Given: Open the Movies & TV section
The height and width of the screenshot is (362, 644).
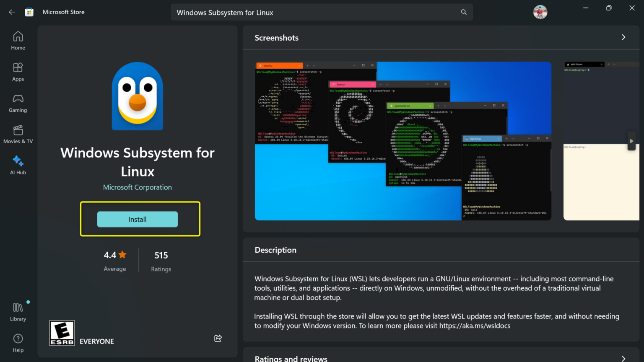Looking at the screenshot, I should click(18, 134).
